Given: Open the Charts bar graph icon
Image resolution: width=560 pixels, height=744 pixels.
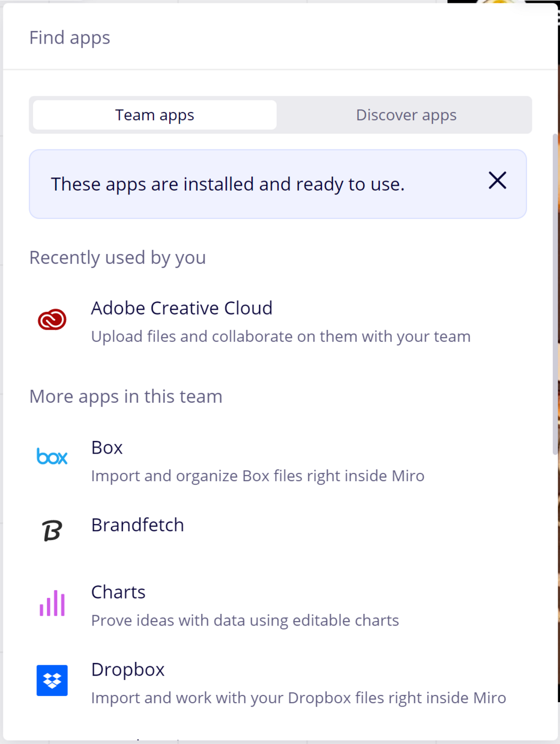Looking at the screenshot, I should (x=52, y=603).
